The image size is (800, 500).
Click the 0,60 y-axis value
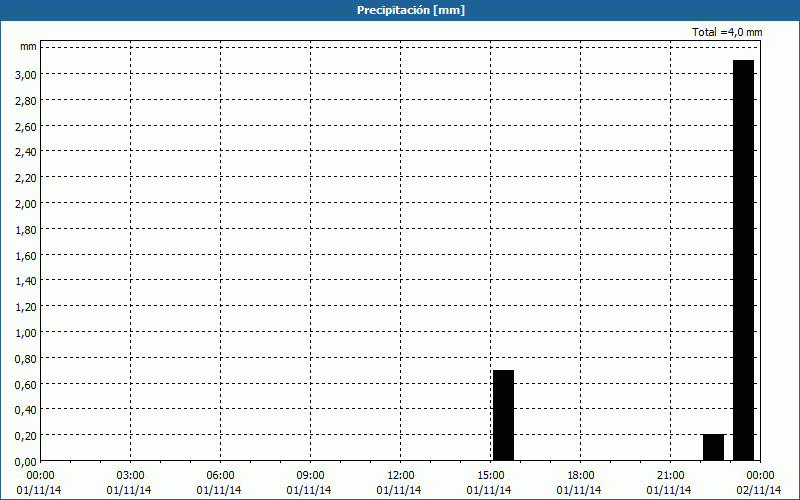tap(27, 385)
